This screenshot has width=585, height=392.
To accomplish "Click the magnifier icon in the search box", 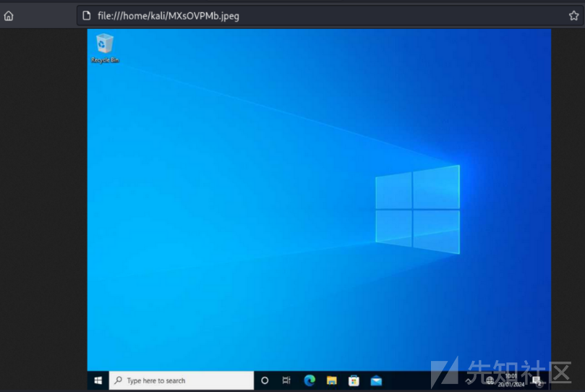I will (119, 380).
